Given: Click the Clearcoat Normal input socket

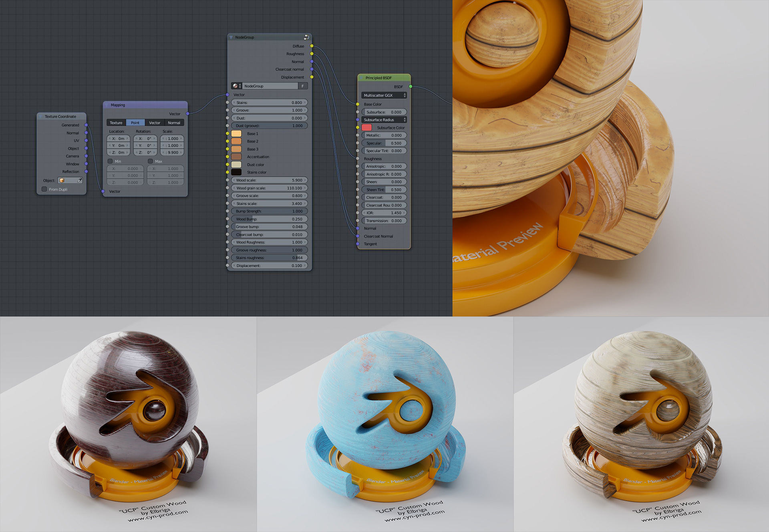Looking at the screenshot, I should [x=358, y=236].
